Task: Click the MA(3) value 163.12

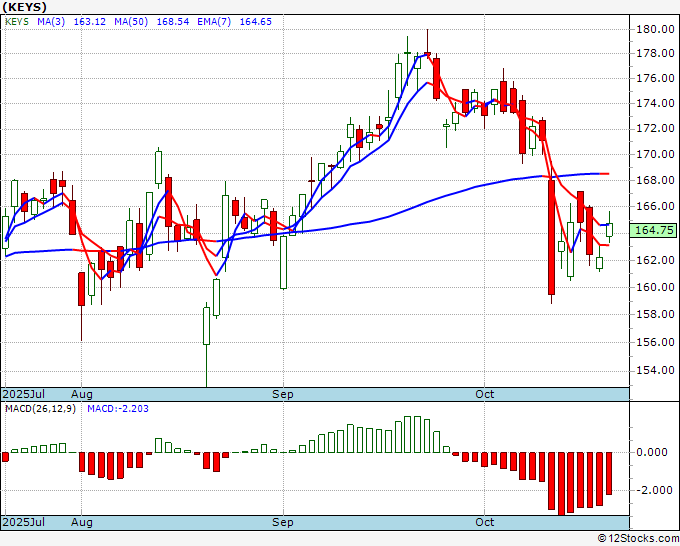Action: coord(90,22)
